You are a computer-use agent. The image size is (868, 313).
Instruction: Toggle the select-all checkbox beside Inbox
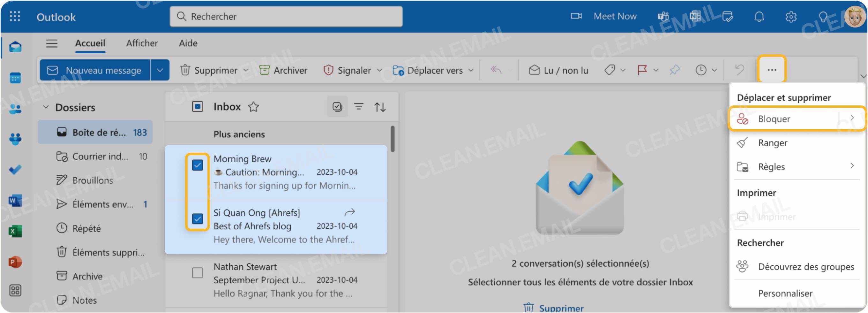coord(198,107)
